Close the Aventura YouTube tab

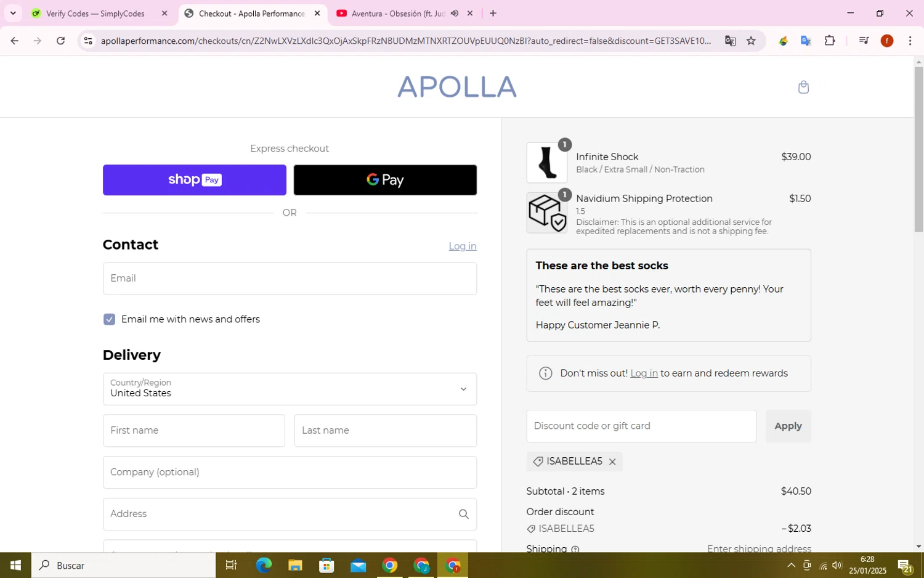470,13
